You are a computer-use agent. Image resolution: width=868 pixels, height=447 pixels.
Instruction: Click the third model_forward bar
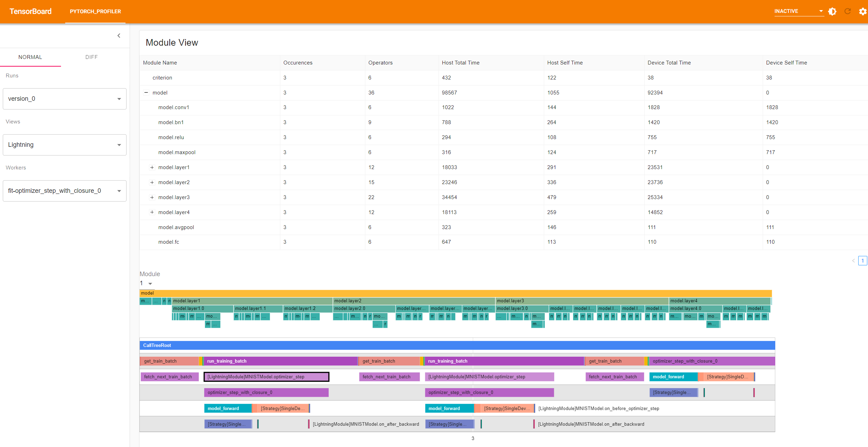(673, 377)
